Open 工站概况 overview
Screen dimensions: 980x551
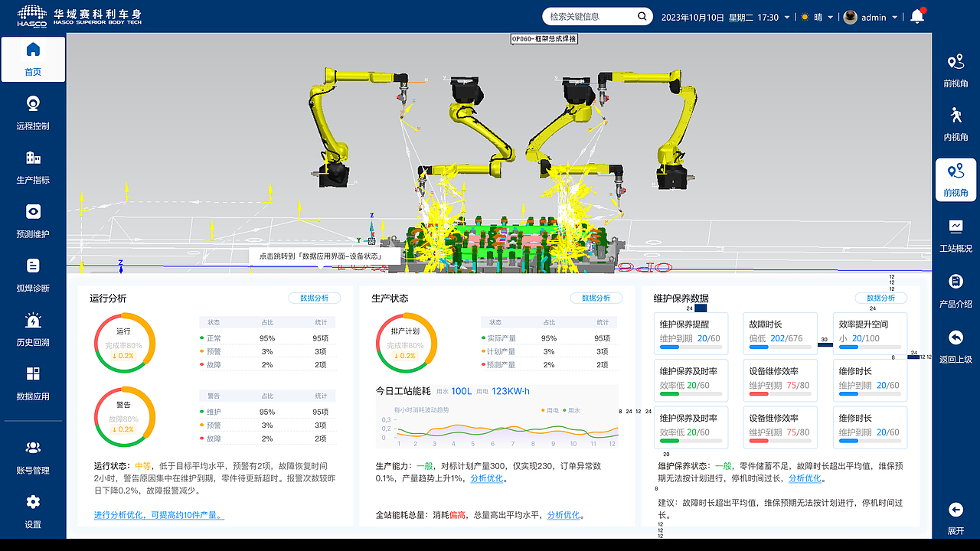(x=955, y=235)
